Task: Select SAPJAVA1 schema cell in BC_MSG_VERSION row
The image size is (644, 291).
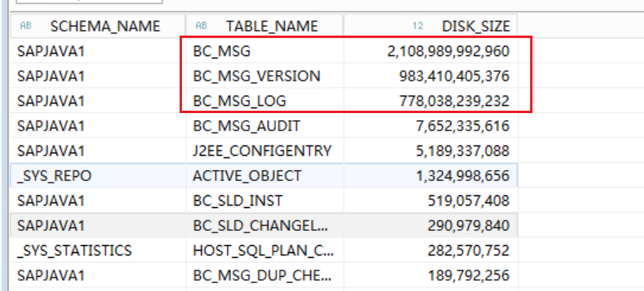Action: (98, 76)
